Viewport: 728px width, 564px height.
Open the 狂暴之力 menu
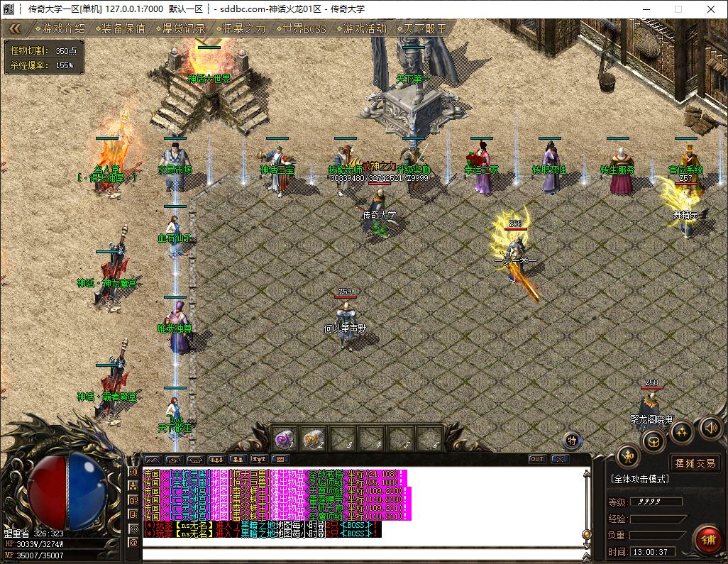(x=241, y=29)
